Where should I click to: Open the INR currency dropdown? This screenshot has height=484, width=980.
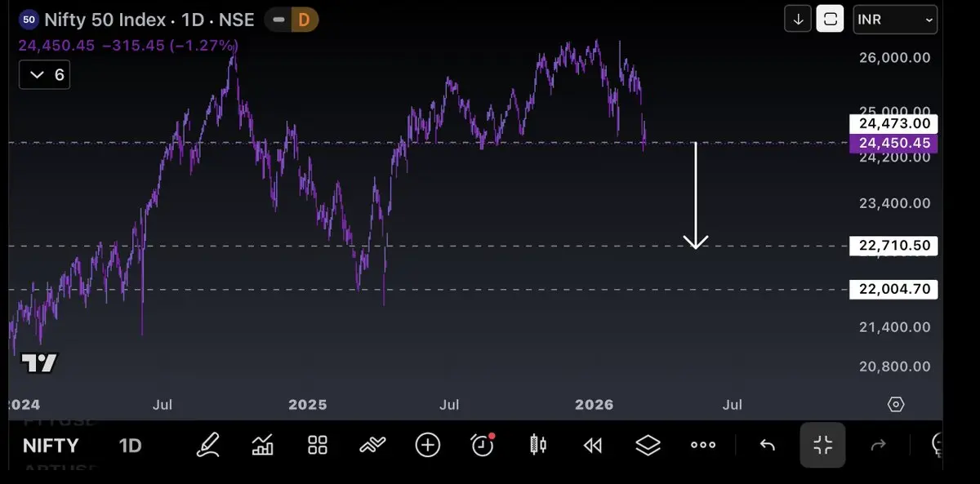coord(895,20)
